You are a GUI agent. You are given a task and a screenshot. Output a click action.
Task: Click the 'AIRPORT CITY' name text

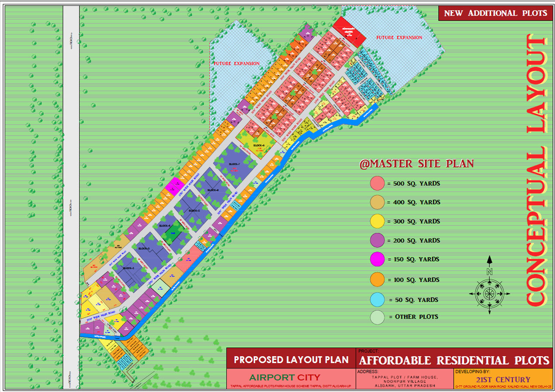click(284, 377)
